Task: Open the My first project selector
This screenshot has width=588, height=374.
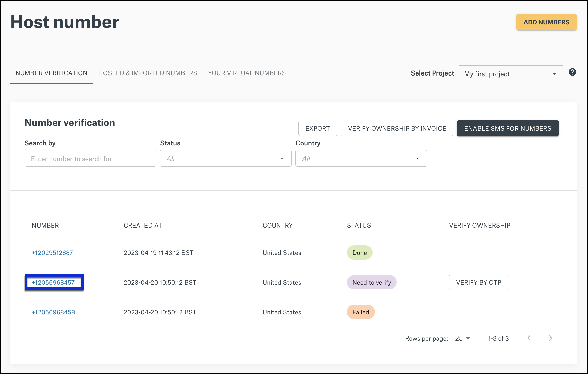Action: point(510,74)
